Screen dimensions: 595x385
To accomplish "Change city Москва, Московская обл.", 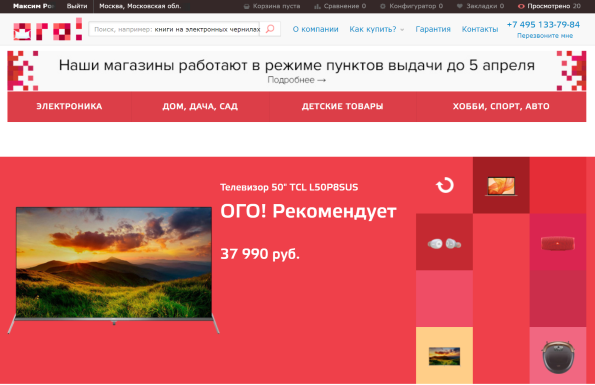I will (x=140, y=6).
